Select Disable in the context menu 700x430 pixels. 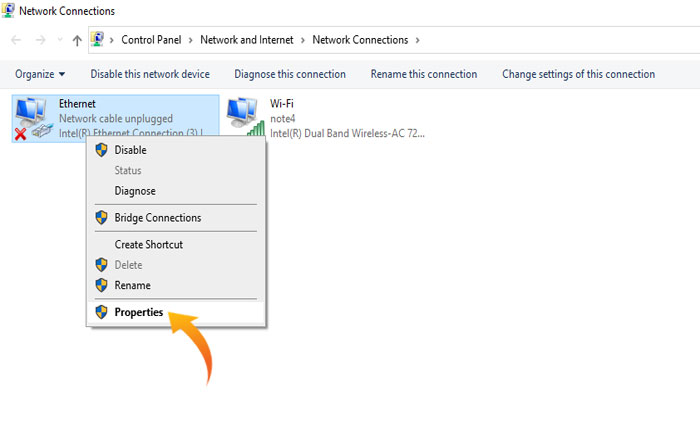tap(130, 150)
